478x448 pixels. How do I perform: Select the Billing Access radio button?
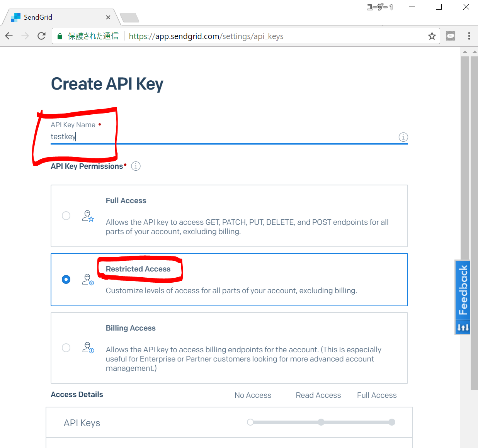(x=66, y=348)
